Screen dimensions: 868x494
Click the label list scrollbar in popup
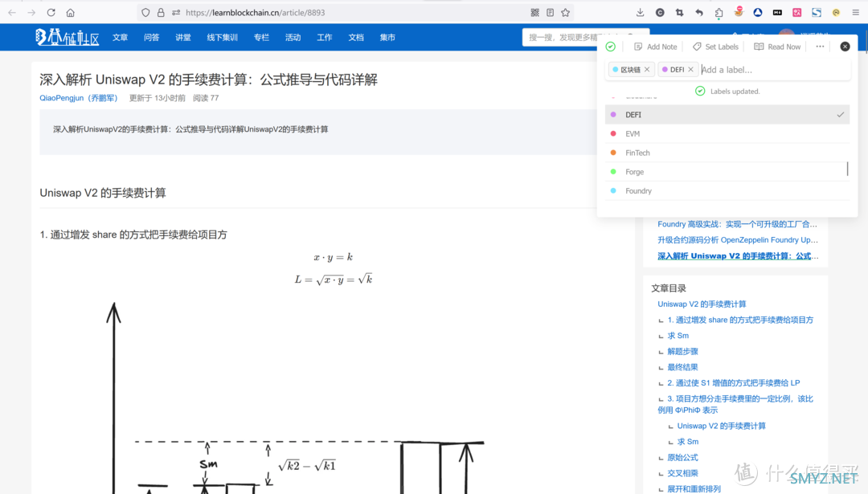click(848, 169)
